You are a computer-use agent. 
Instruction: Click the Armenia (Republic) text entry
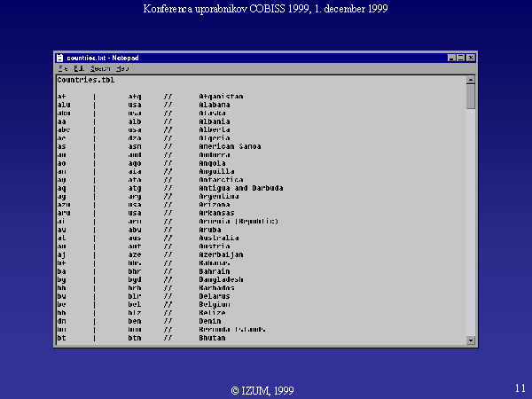point(239,222)
